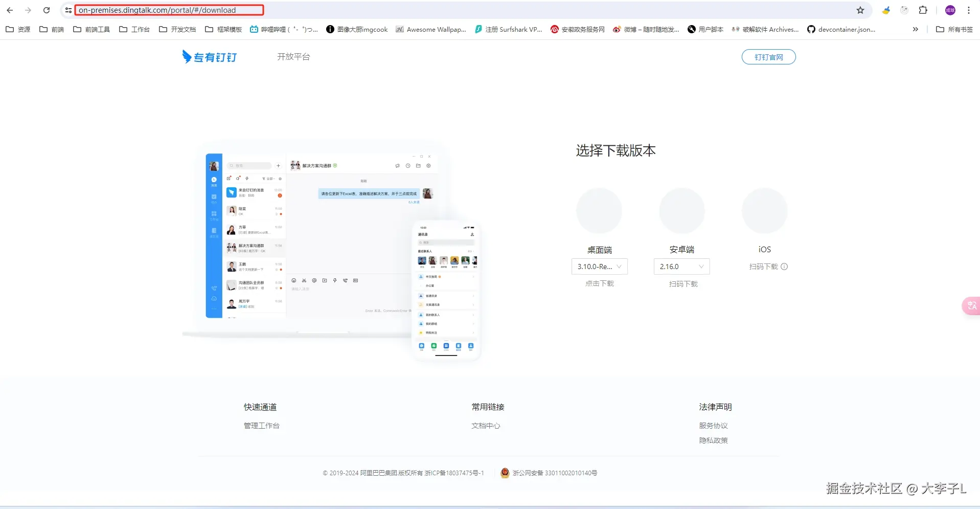Open the browser Extensions puzzle icon
Screen dimensions: 980x509
pos(923,10)
